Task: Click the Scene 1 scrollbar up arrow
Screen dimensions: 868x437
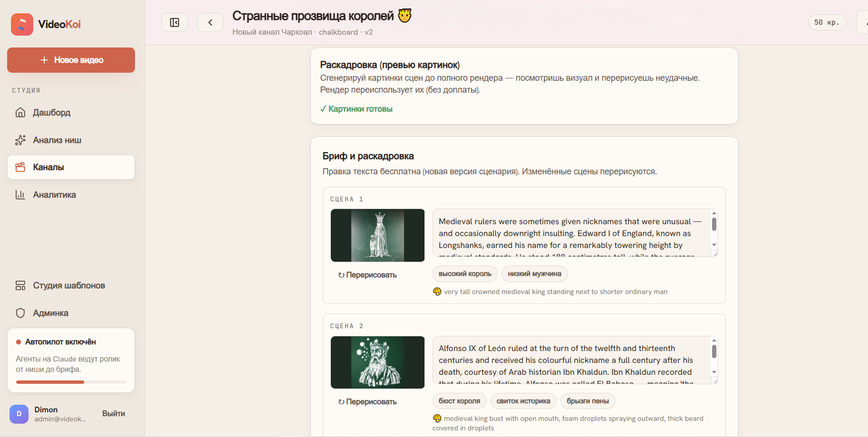Action: (714, 213)
